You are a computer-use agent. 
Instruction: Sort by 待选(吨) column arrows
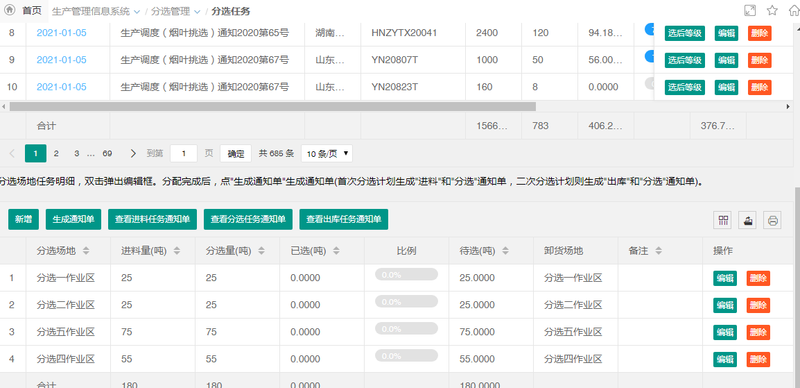point(506,251)
